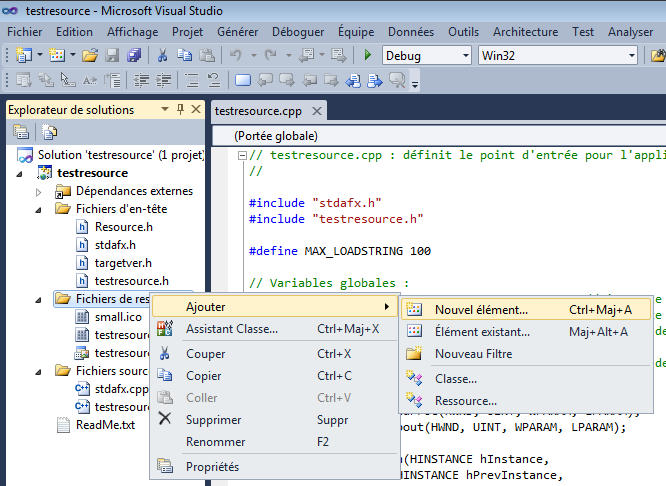Click the Copy toolbar icon

pyautogui.click(x=184, y=55)
